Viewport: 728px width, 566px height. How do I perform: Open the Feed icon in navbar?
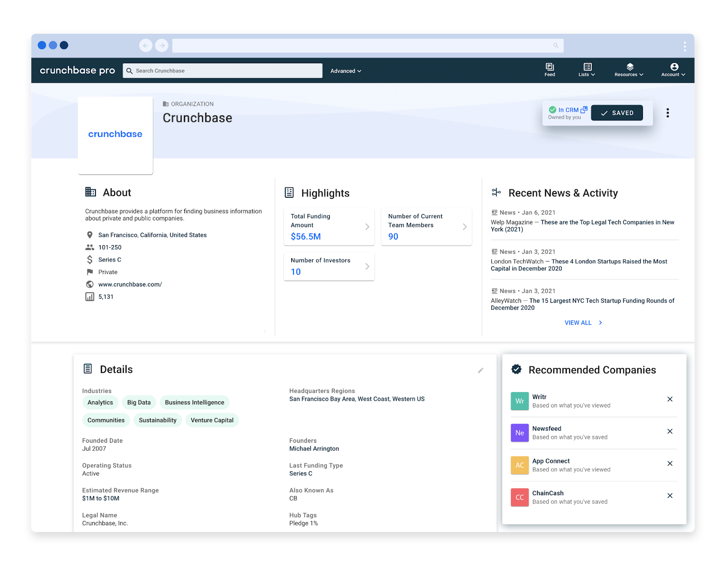(x=550, y=70)
